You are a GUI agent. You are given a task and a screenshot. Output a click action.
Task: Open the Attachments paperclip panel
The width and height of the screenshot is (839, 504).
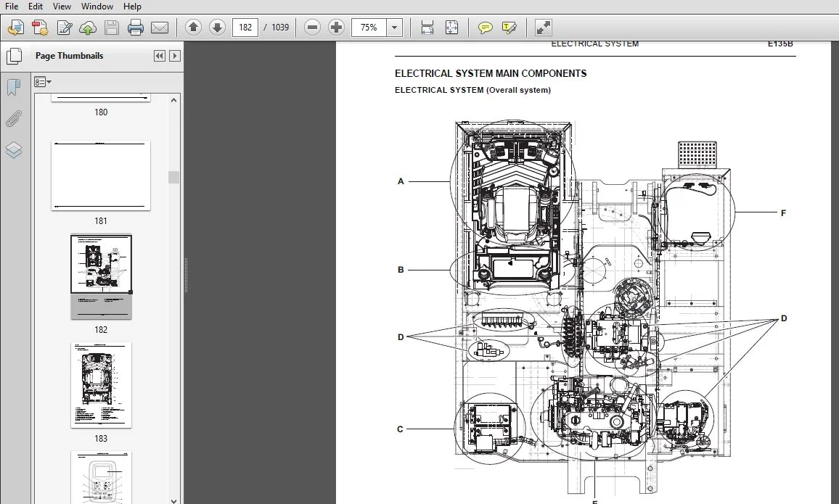(14, 119)
